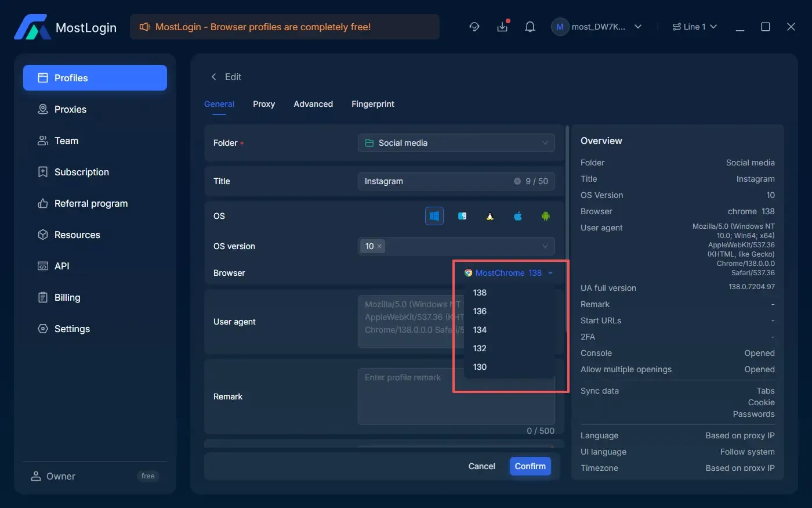
Task: Switch to the General tab
Action: (219, 104)
